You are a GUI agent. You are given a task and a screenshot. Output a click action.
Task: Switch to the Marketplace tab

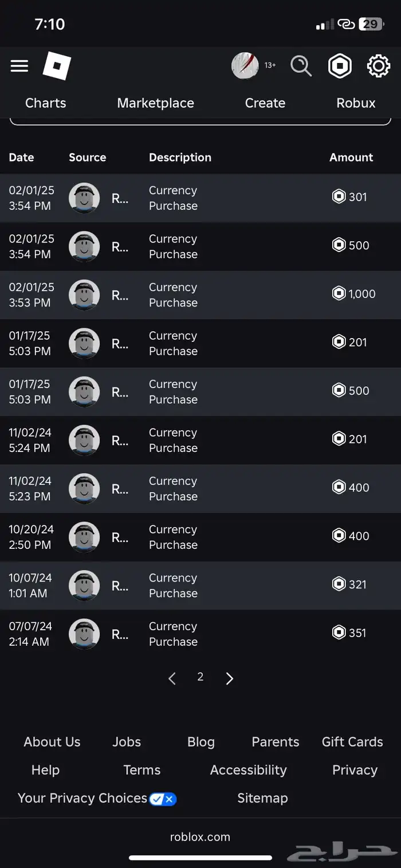[x=155, y=103]
